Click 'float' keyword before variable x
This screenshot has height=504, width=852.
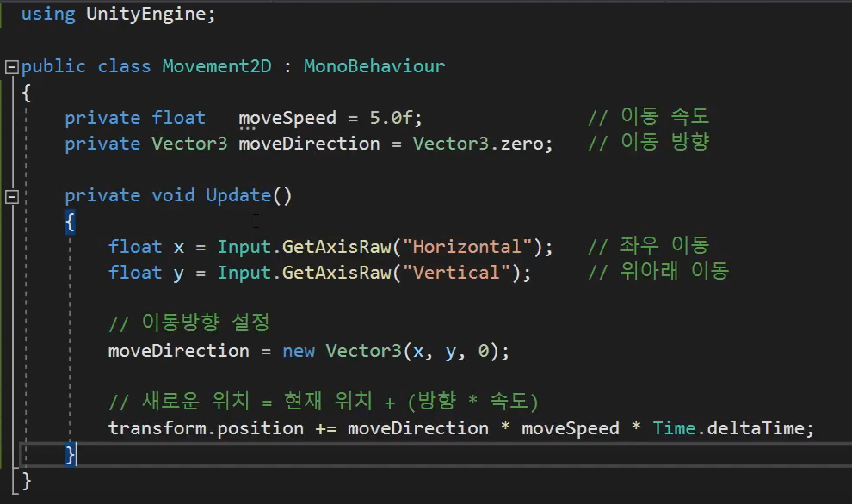click(135, 247)
